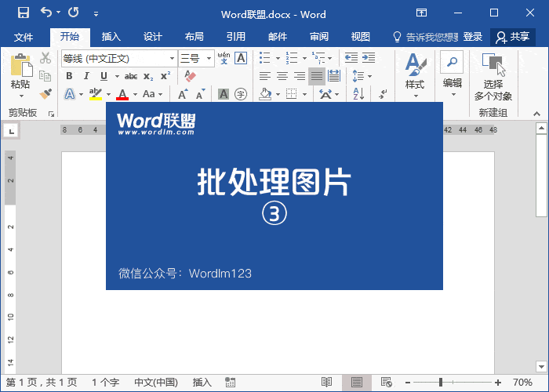Viewport: 549px width, 392px height.
Task: Open the underline style dropdown arrow
Action: (117, 76)
